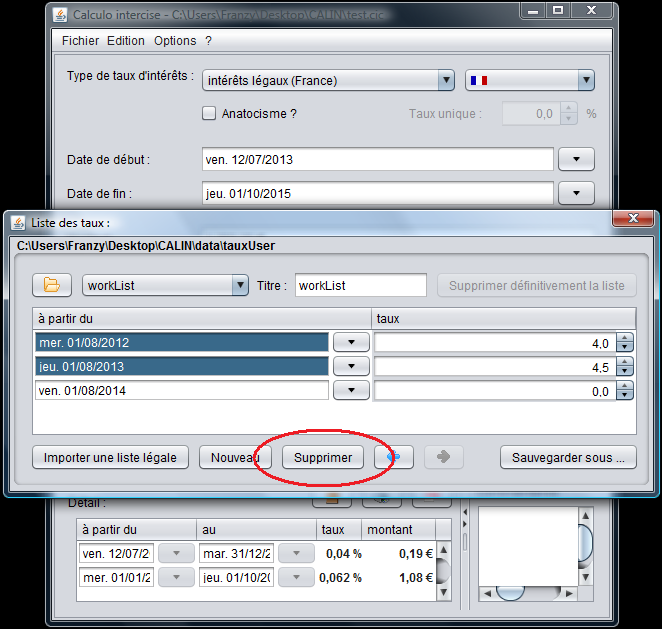Click the mer. 01/01 start date in Détail
The height and width of the screenshot is (630, 662).
click(x=116, y=577)
